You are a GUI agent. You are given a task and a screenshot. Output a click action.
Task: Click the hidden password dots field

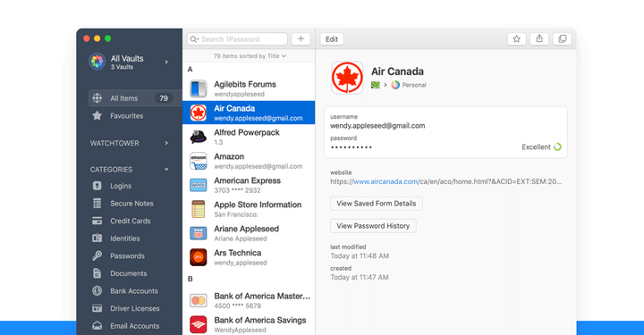[x=352, y=147]
